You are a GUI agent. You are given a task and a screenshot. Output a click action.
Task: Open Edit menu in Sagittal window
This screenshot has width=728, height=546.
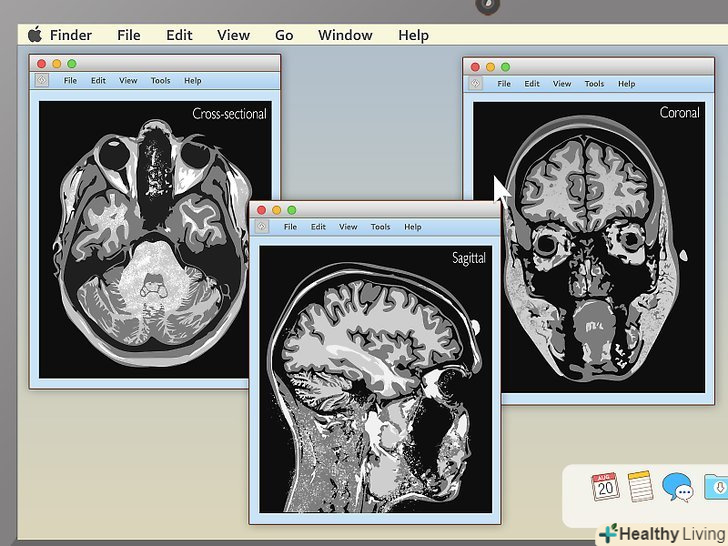pos(318,227)
